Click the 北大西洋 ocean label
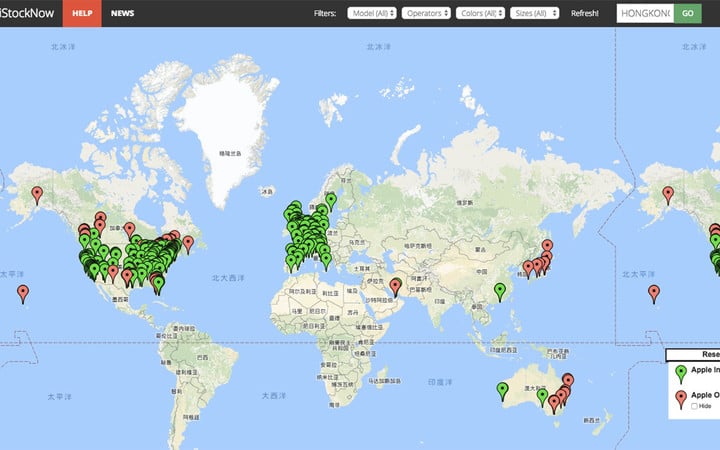 coord(228,278)
